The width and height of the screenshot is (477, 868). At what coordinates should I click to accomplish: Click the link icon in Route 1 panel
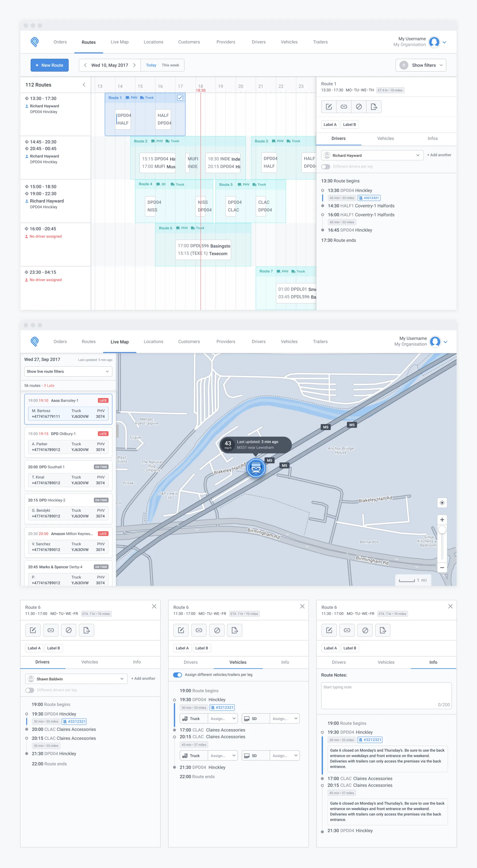coord(343,107)
